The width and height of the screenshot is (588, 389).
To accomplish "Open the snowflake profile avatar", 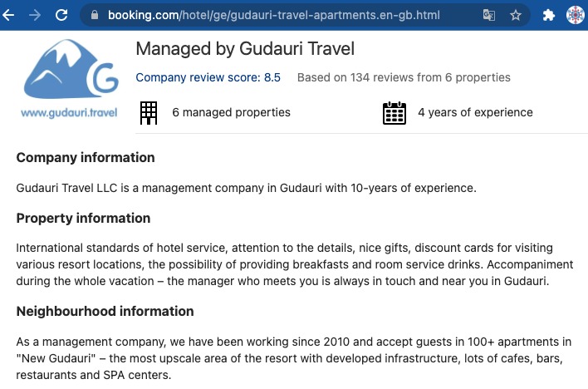I will [x=576, y=15].
